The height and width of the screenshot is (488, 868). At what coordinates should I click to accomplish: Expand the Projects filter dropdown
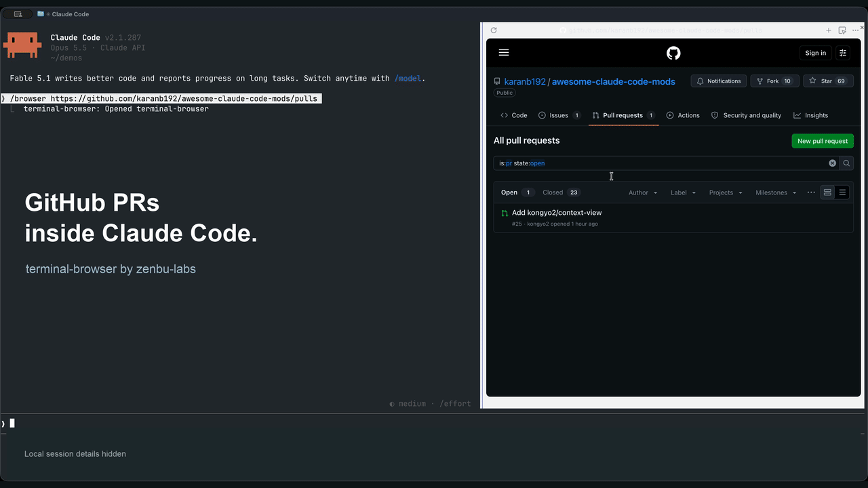point(726,192)
